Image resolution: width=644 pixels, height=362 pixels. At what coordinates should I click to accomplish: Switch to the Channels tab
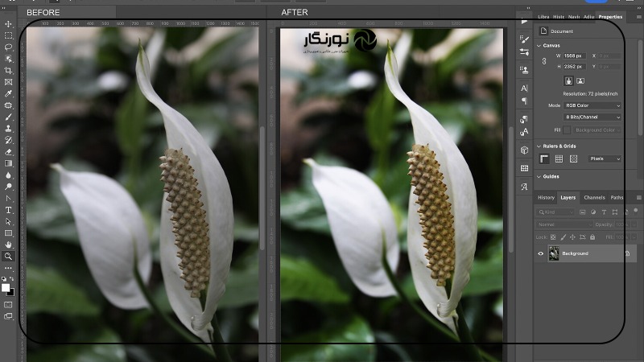(x=594, y=197)
